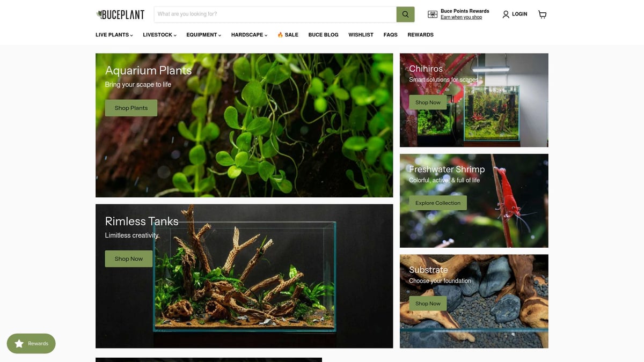Open the FAQs menu item
The height and width of the screenshot is (362, 644).
click(x=390, y=35)
